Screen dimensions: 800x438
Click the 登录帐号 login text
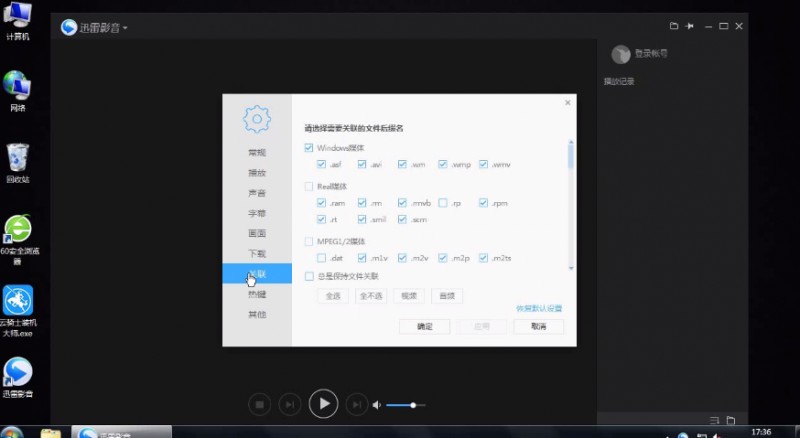(651, 53)
